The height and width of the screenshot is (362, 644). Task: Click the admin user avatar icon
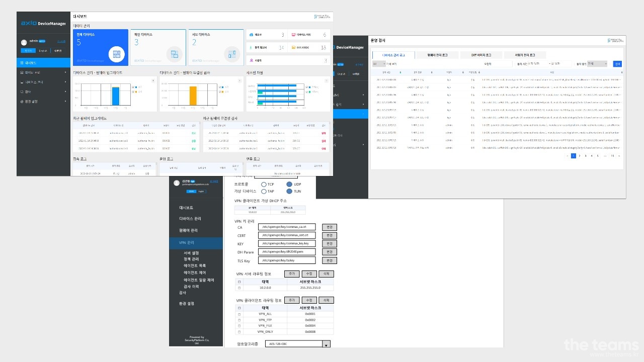click(24, 42)
